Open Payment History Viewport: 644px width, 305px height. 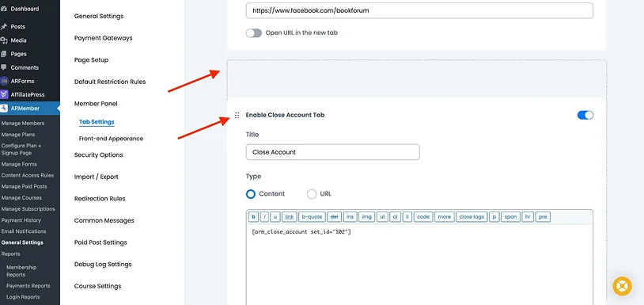click(x=21, y=220)
